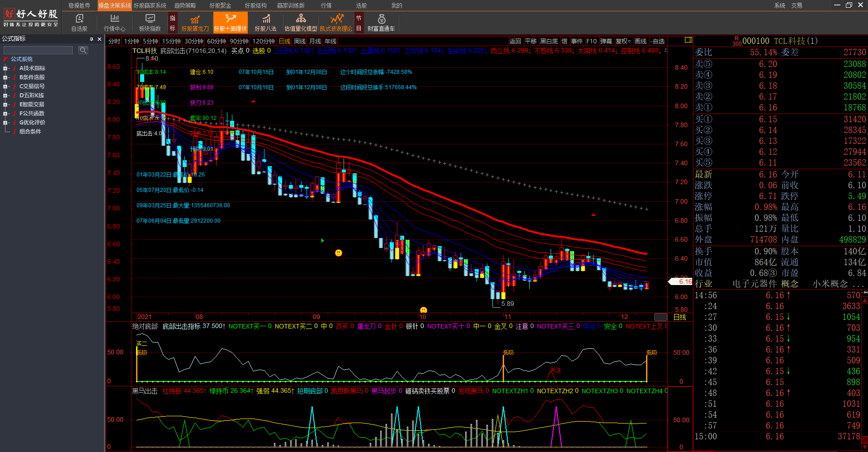
Task: Switch chart to 周线 weekly period
Action: (300, 41)
